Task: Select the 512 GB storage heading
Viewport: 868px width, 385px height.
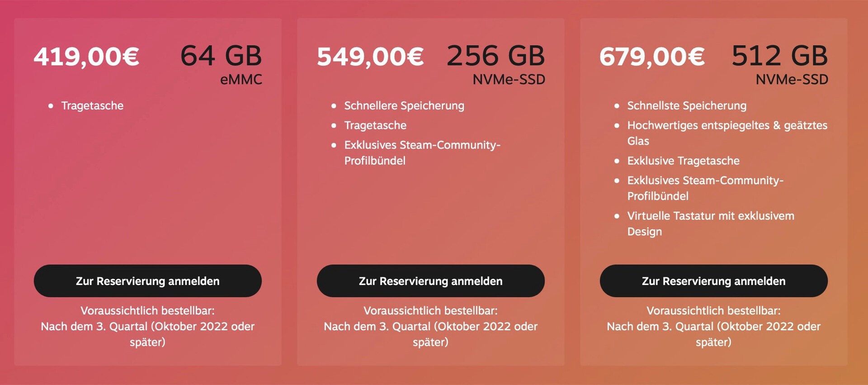Action: [x=780, y=56]
